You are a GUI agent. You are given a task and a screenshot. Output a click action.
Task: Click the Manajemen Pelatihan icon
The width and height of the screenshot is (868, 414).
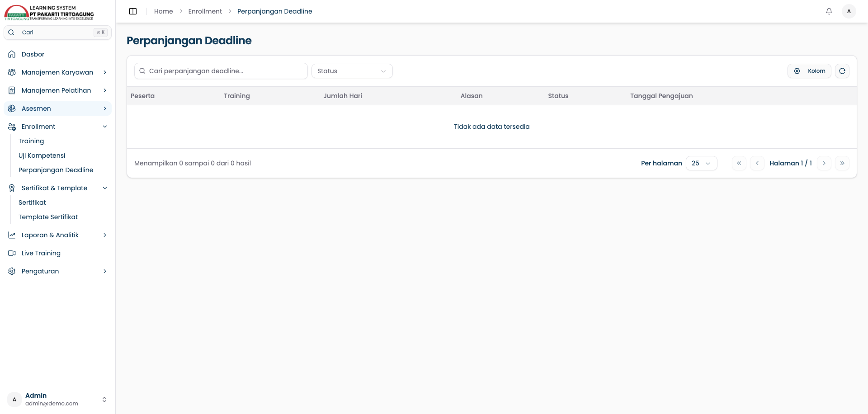(x=12, y=90)
